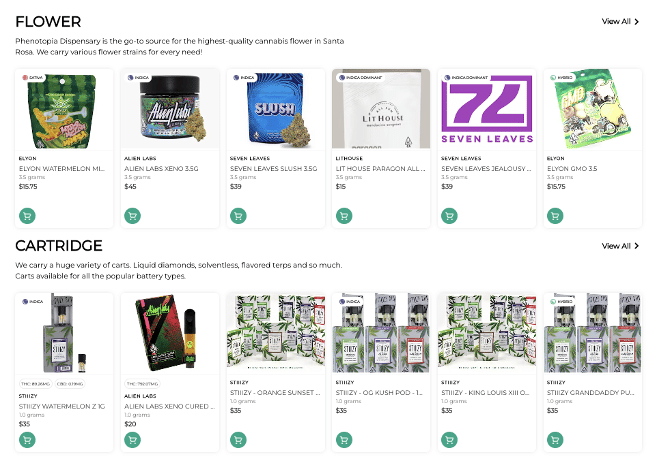Add Elyon GMO 3.5 to cart

[x=554, y=215]
